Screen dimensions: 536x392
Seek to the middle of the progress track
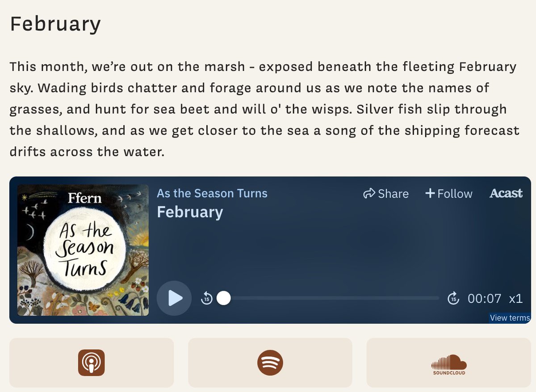(x=331, y=298)
